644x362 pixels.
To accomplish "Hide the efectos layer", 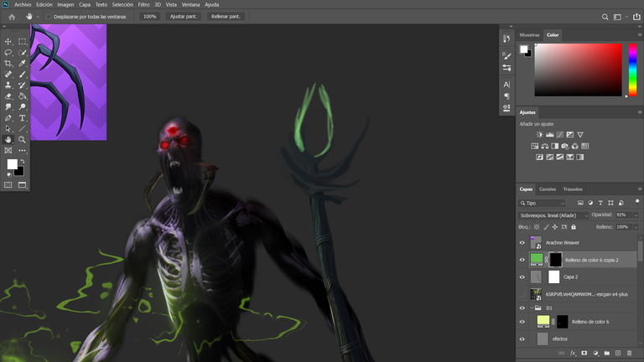I will (522, 339).
